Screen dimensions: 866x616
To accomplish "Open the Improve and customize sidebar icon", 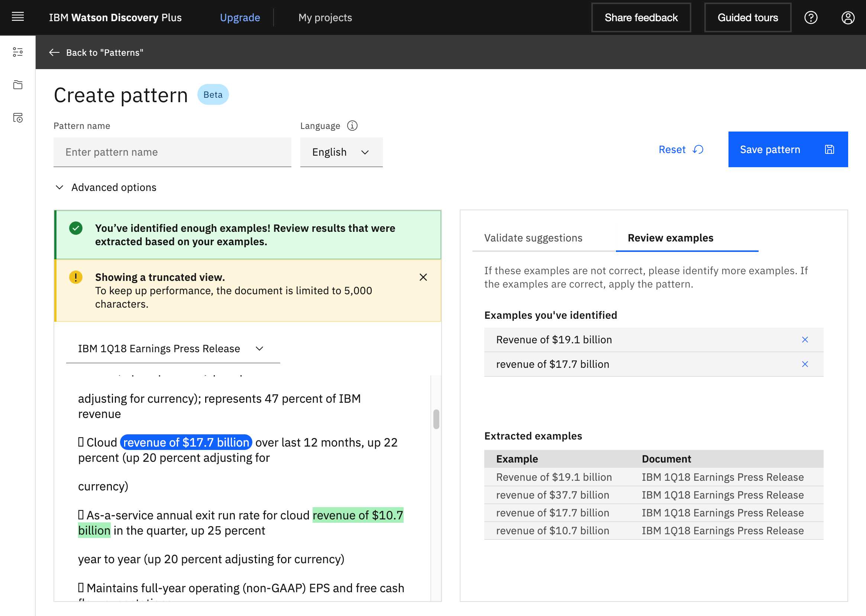I will 18,52.
